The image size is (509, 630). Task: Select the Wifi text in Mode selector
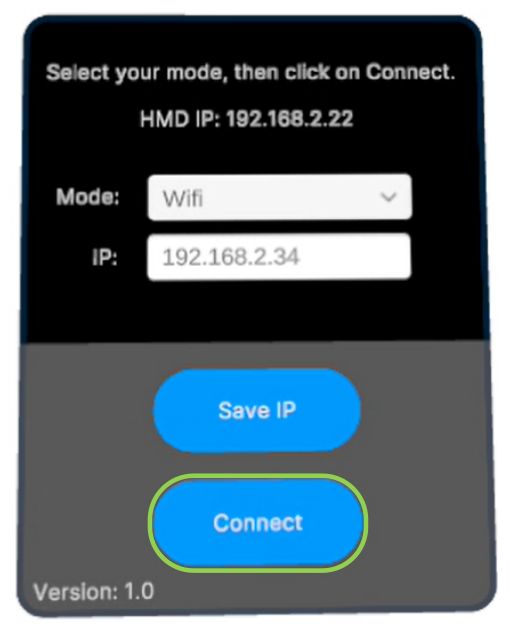(x=182, y=198)
